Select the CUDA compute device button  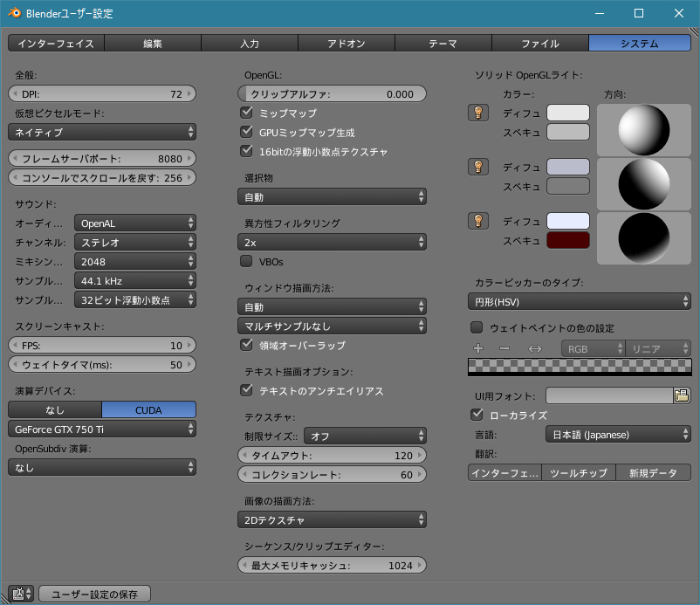[x=148, y=409]
